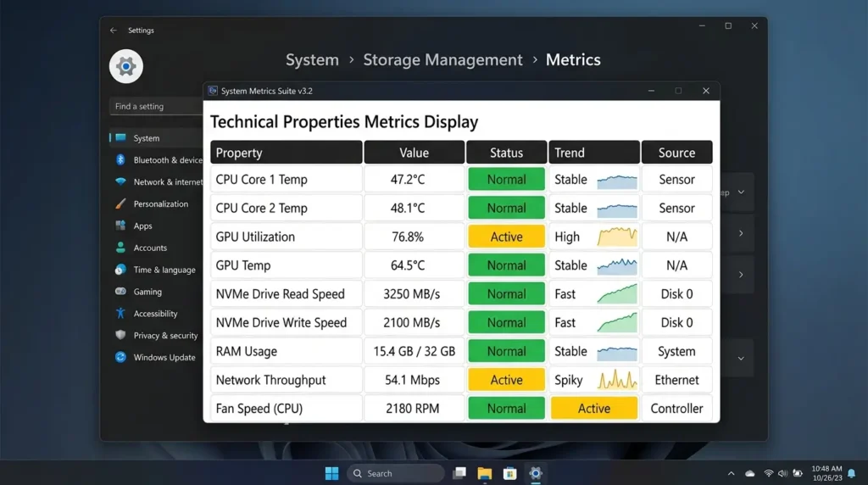Image resolution: width=868 pixels, height=485 pixels.
Task: Click the Settings gear in taskbar
Action: click(536, 473)
